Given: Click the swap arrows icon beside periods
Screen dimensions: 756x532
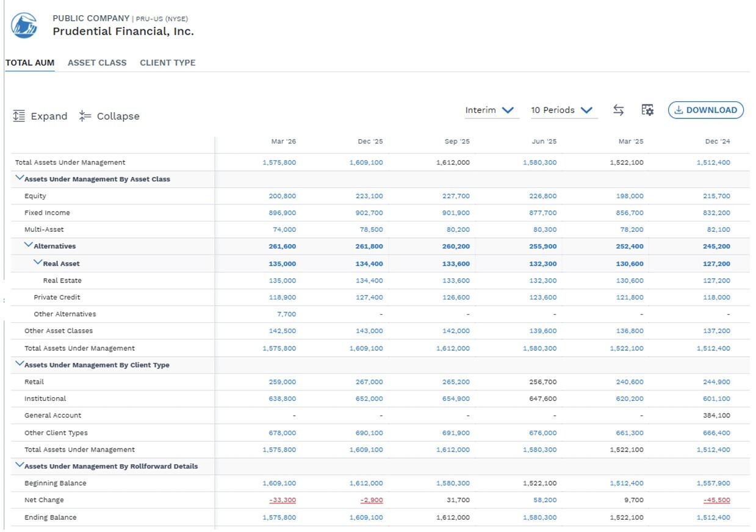Looking at the screenshot, I should pyautogui.click(x=619, y=110).
